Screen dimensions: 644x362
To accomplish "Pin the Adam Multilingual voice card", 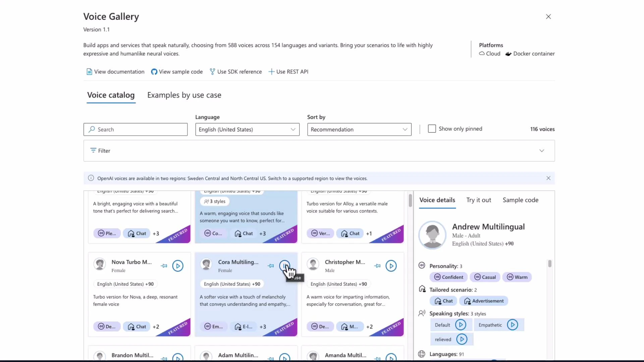I will pos(270,359).
